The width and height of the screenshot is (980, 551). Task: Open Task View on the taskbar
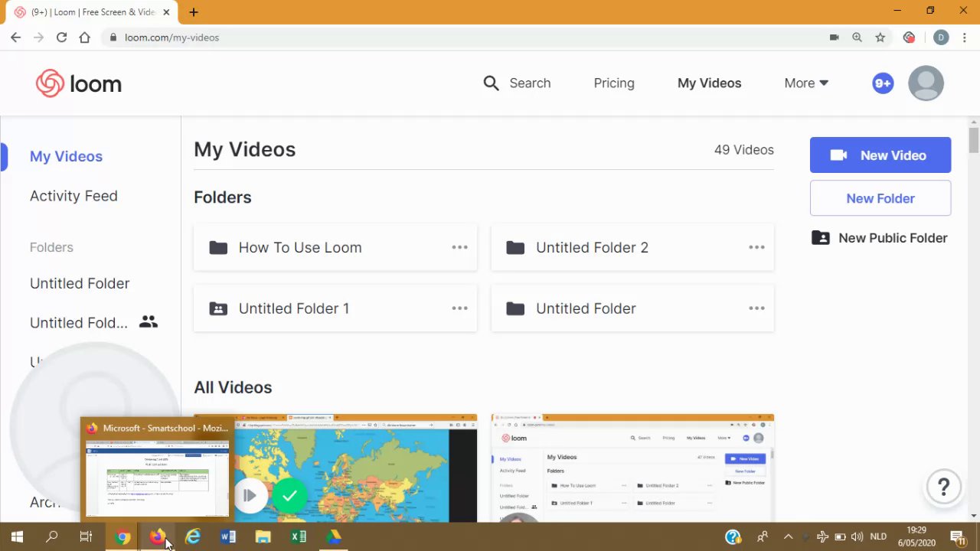coord(87,537)
